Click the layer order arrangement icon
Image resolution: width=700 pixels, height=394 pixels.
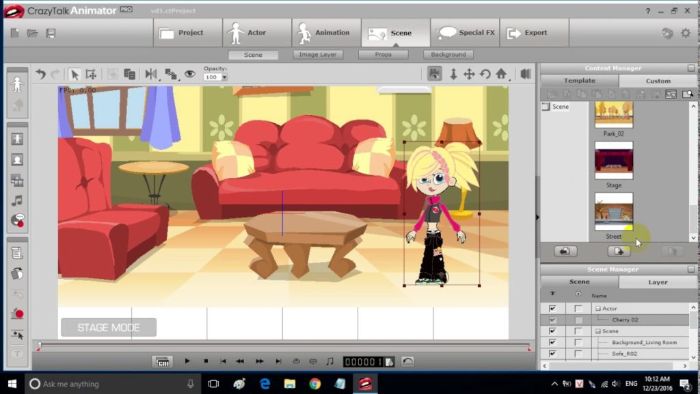tap(171, 74)
